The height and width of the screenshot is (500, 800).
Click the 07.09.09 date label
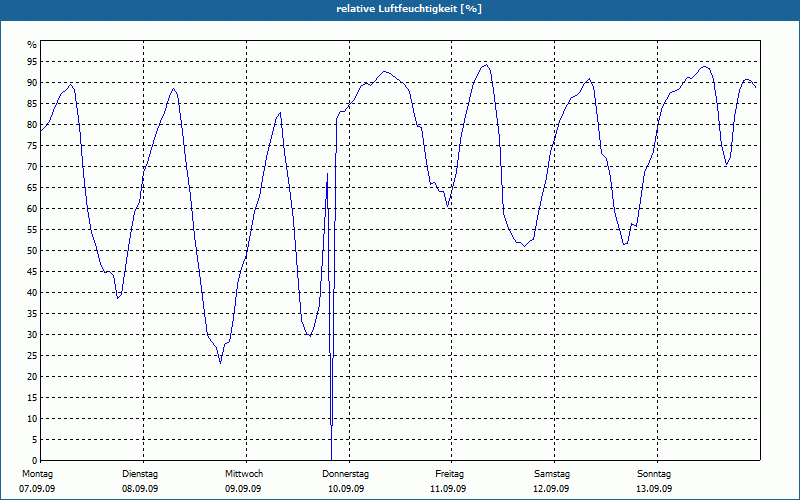(x=37, y=489)
